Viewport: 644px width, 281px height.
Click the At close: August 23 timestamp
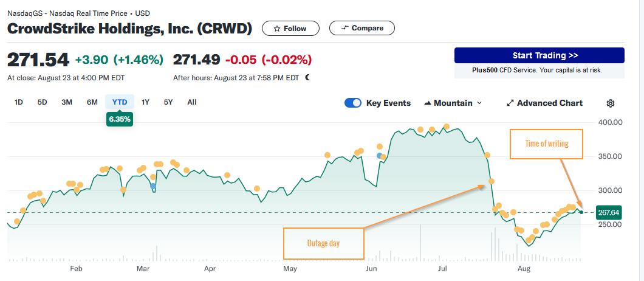click(66, 77)
